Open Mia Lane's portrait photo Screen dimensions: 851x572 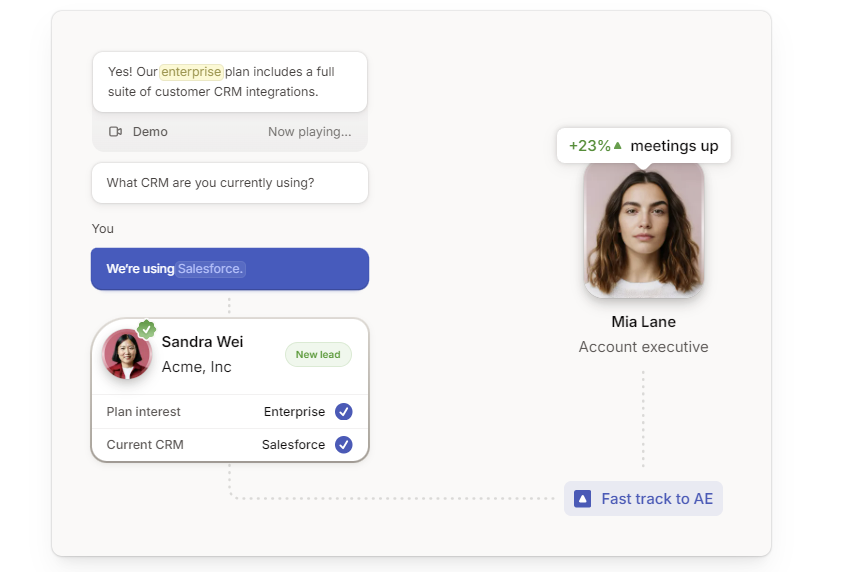pyautogui.click(x=644, y=229)
